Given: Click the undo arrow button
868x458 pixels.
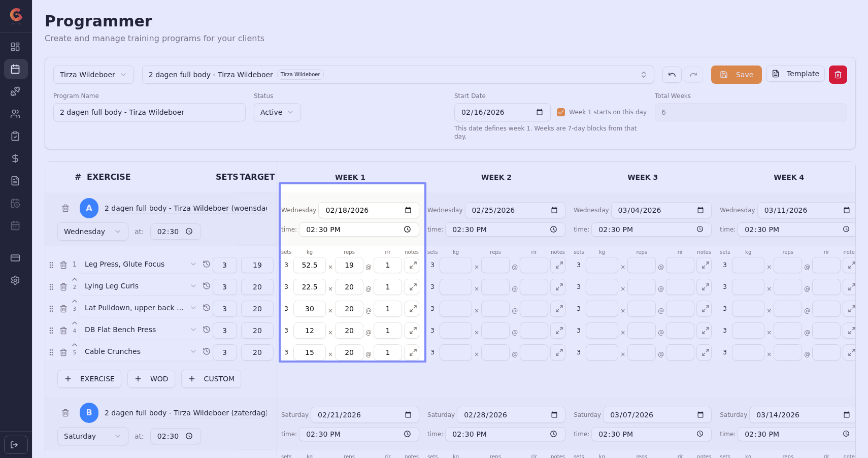Looking at the screenshot, I should 672,75.
